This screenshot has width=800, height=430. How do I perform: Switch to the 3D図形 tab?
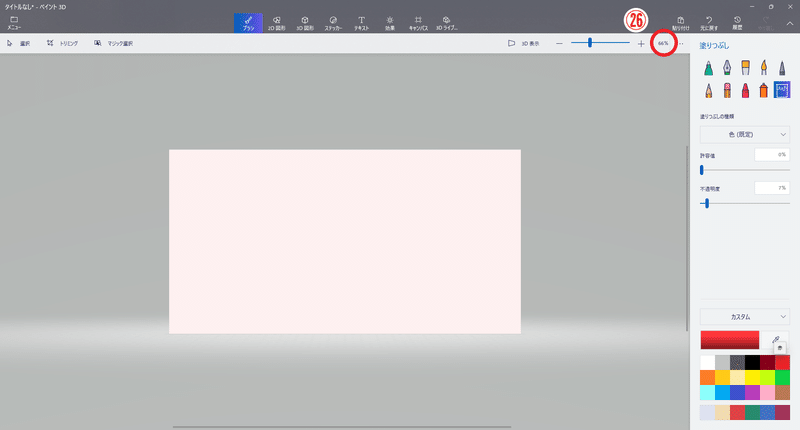point(305,23)
